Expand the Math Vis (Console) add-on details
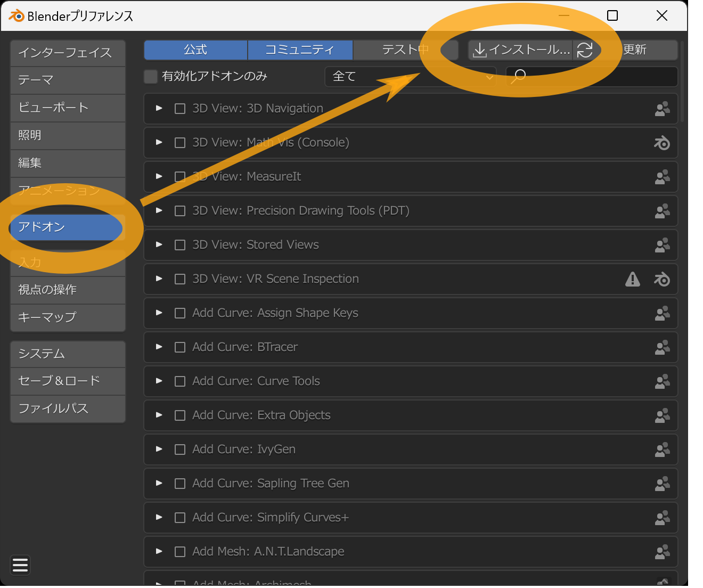Image resolution: width=703 pixels, height=588 pixels. click(159, 142)
